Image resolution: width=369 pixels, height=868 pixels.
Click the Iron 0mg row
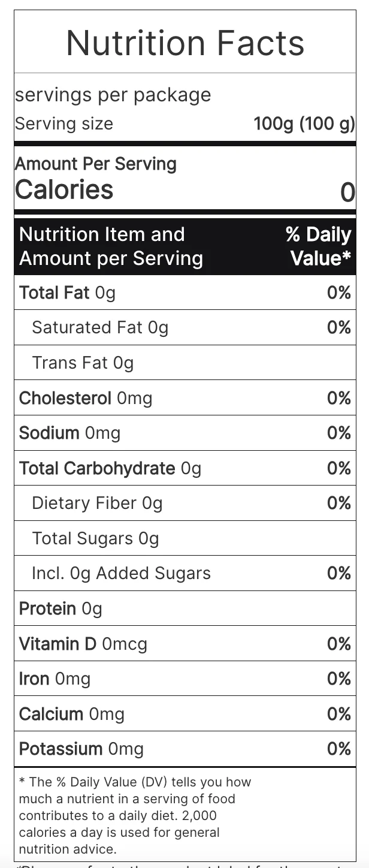point(185,679)
